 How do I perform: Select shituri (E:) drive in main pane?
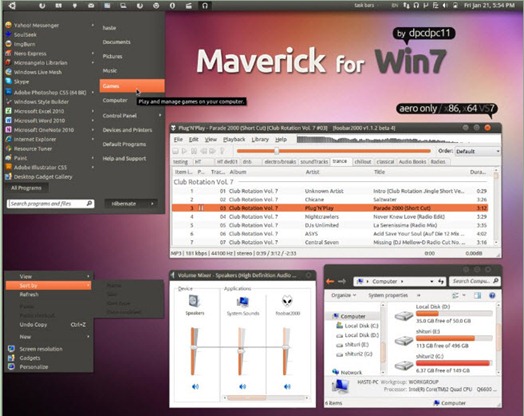pyautogui.click(x=443, y=338)
